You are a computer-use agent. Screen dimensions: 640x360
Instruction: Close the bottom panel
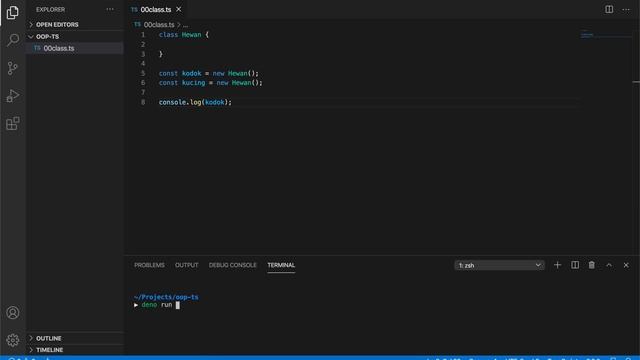[626, 265]
